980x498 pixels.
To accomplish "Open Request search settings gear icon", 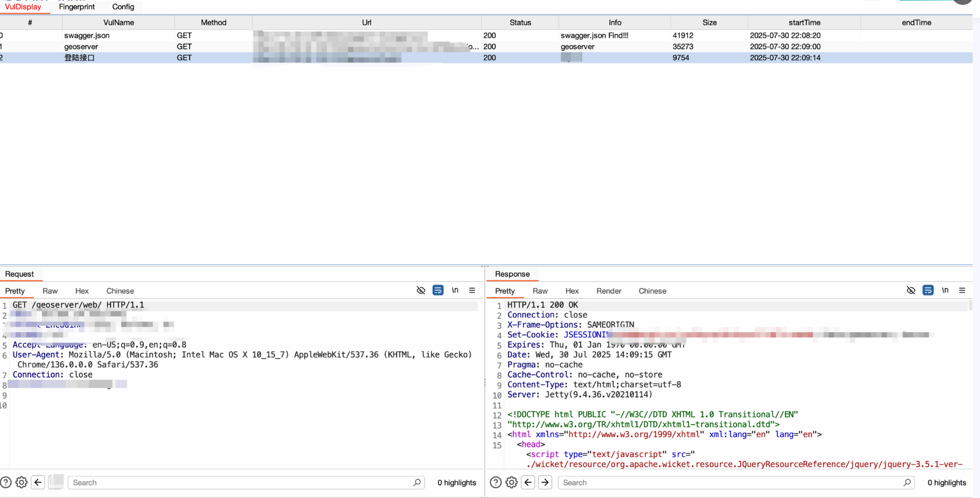I will click(x=22, y=482).
